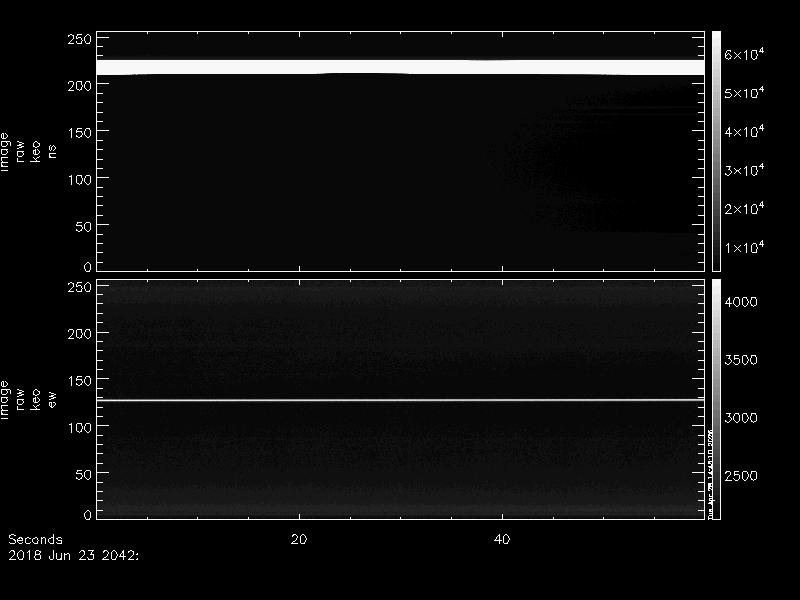Select the 3×10⁴ colorbar label
The image size is (800, 600).
pos(744,170)
